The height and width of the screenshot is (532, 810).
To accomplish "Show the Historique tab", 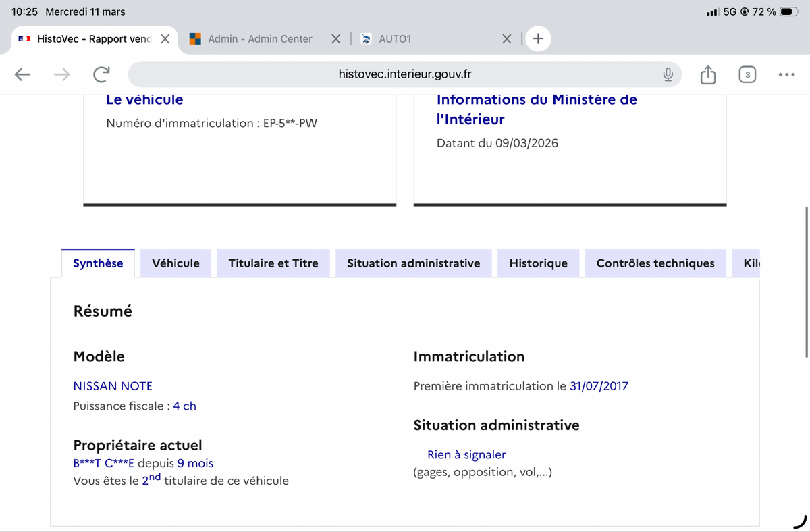I will (538, 263).
